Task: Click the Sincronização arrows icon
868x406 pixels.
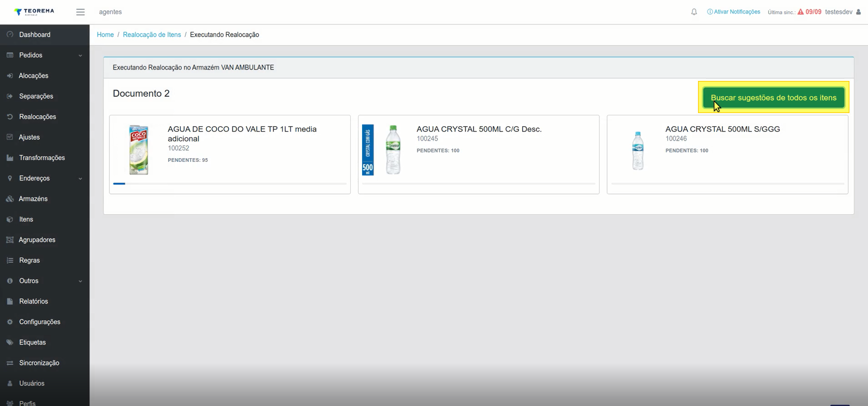Action: coord(10,363)
